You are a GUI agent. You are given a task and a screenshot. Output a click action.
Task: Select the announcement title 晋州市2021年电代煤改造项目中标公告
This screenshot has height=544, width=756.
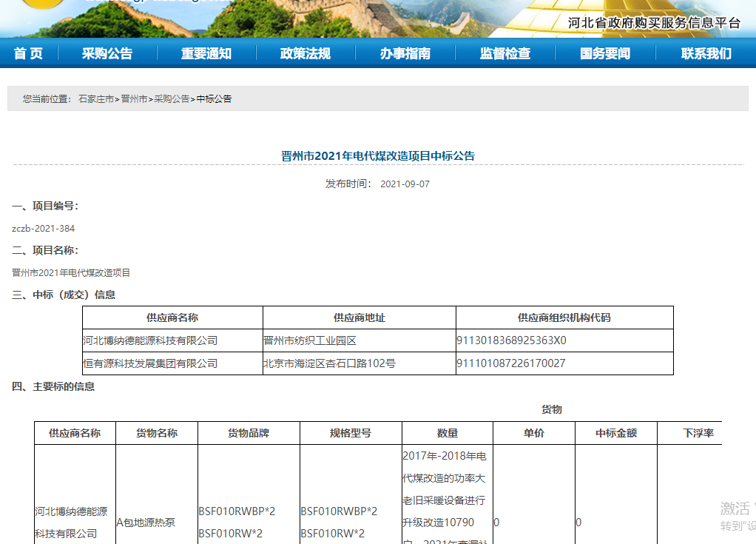point(378,155)
